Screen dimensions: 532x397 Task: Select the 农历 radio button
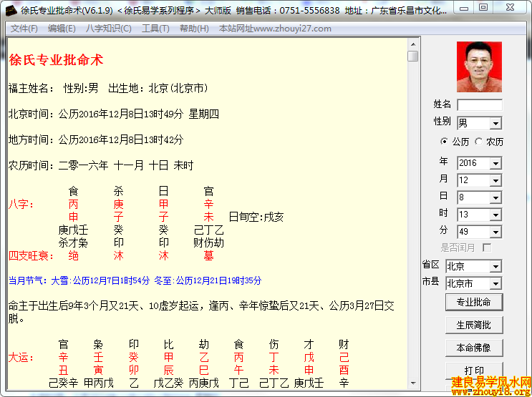click(x=479, y=142)
